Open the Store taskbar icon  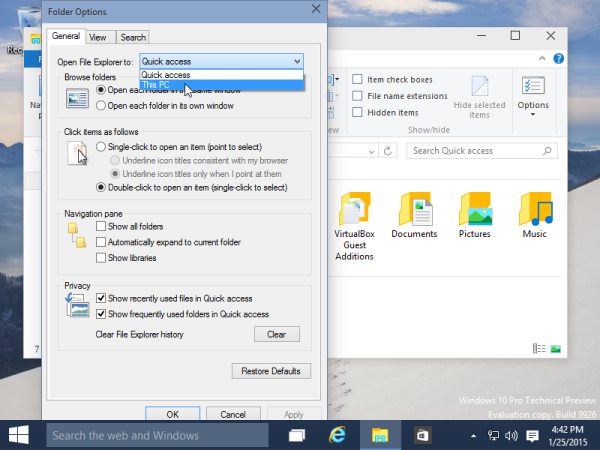[x=422, y=435]
